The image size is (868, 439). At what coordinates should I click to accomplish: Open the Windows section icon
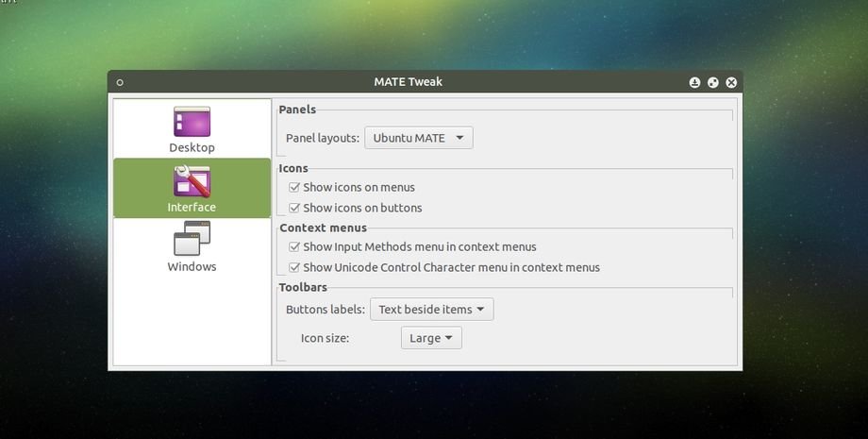pos(192,239)
